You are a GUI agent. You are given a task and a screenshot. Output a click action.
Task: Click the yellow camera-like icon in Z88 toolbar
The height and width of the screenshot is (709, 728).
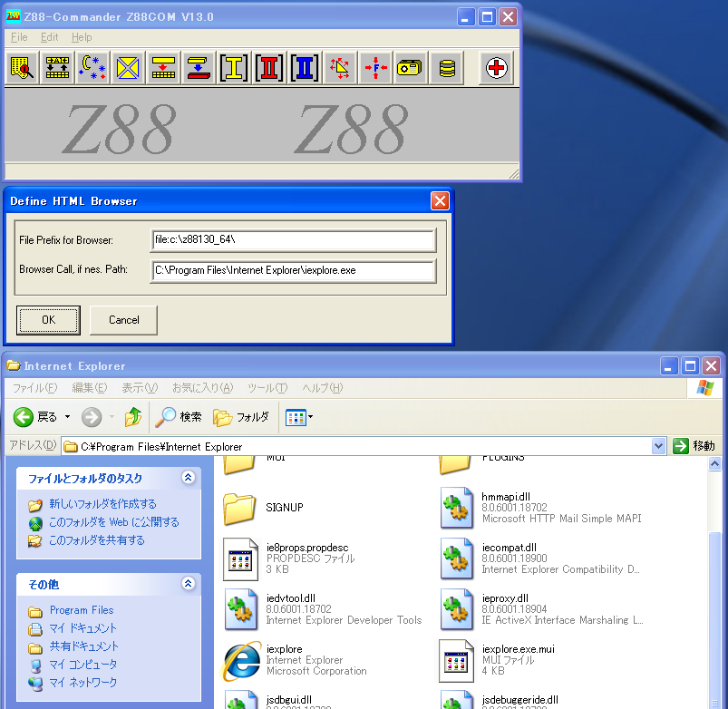(x=411, y=68)
